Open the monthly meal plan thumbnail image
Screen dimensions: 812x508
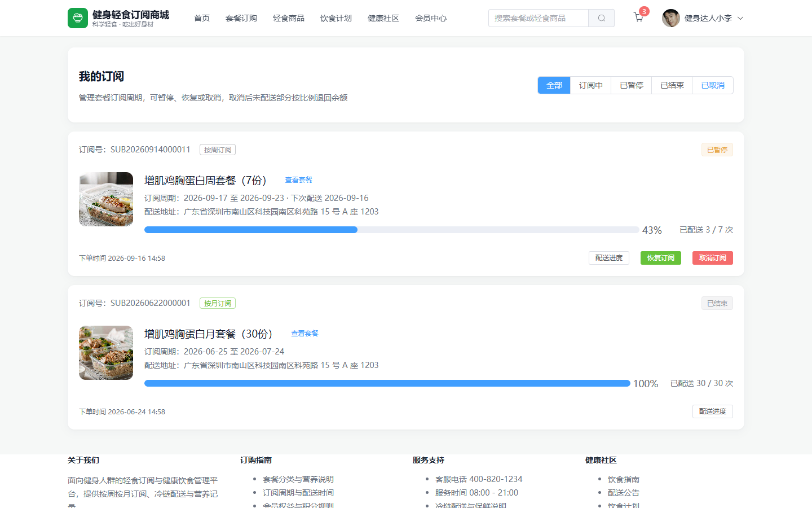coord(106,353)
